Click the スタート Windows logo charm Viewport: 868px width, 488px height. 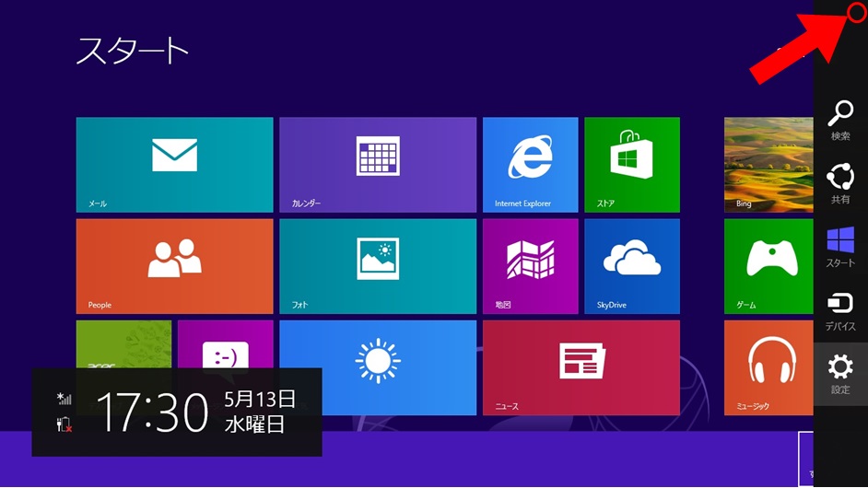[x=840, y=247]
